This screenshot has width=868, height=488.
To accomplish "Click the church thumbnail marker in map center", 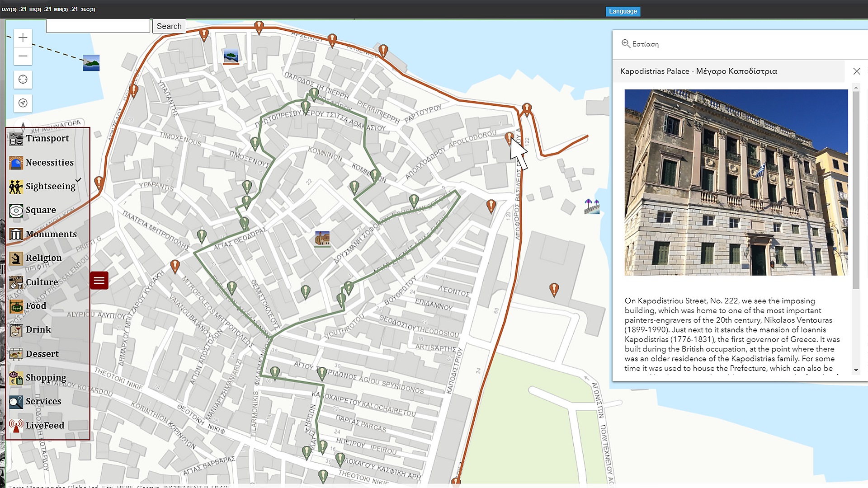I will tap(322, 239).
